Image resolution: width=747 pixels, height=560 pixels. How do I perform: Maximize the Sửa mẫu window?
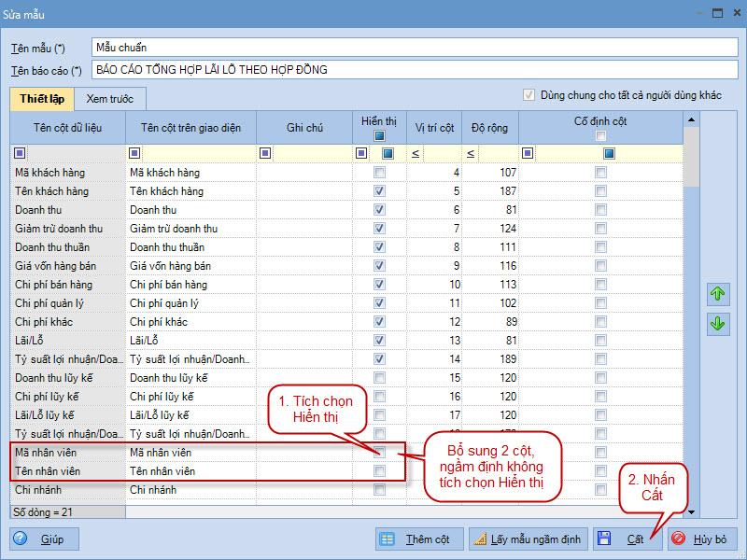(717, 13)
